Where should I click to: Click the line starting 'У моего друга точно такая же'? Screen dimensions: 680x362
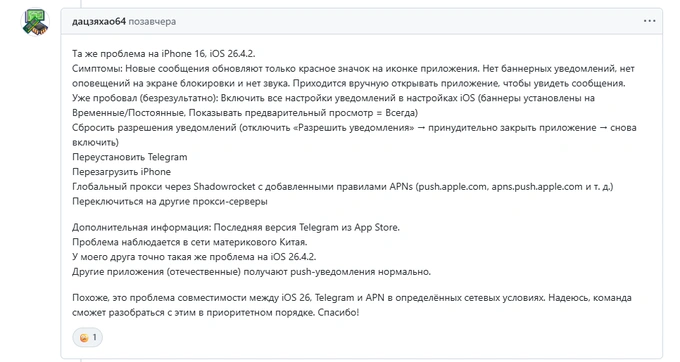[x=194, y=257]
